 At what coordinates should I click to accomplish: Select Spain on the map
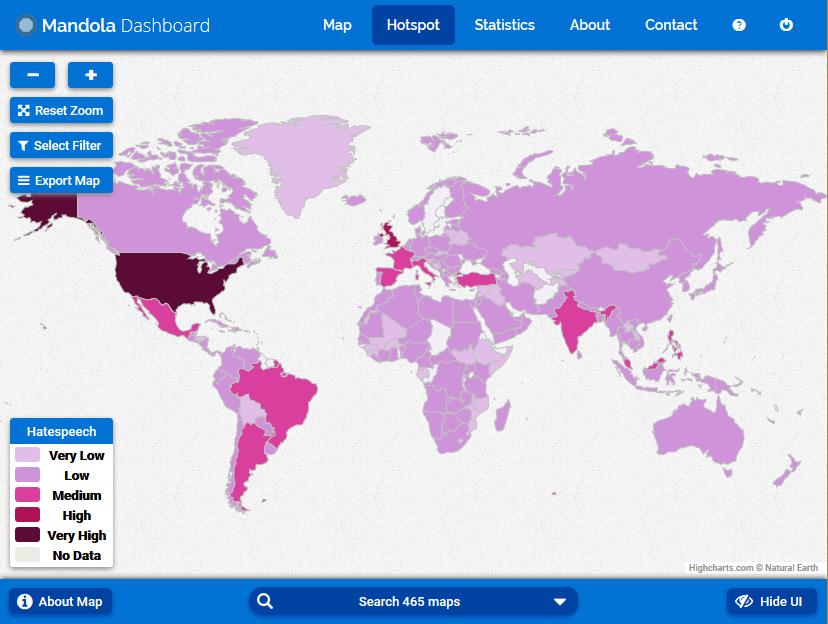coord(388,276)
